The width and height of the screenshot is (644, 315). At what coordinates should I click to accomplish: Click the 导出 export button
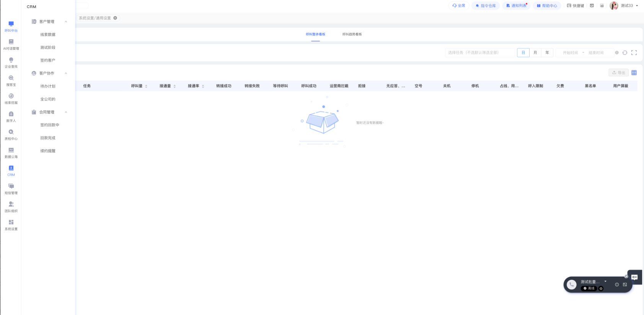click(x=618, y=73)
